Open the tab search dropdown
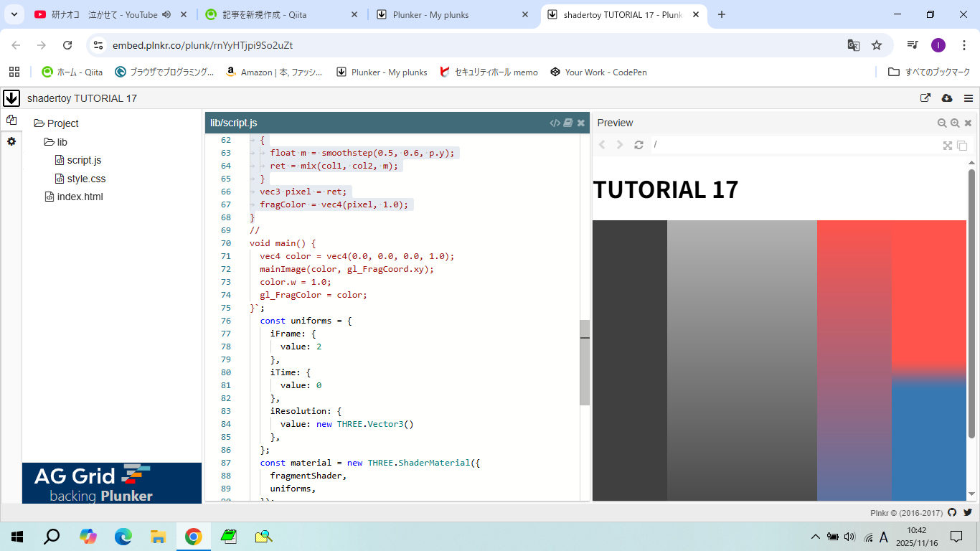 click(14, 14)
